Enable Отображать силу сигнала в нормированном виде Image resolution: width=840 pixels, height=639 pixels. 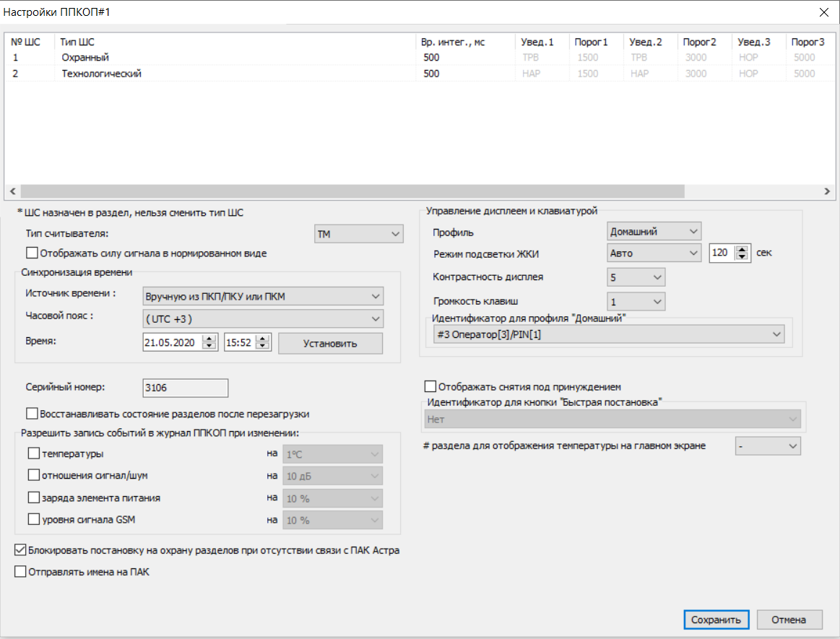[x=32, y=253]
